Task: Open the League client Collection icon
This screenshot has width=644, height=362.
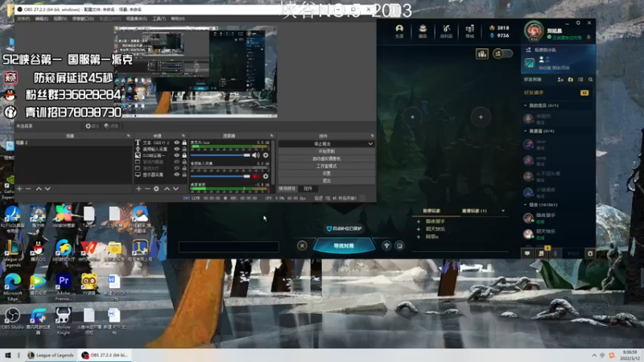Action: click(x=423, y=31)
